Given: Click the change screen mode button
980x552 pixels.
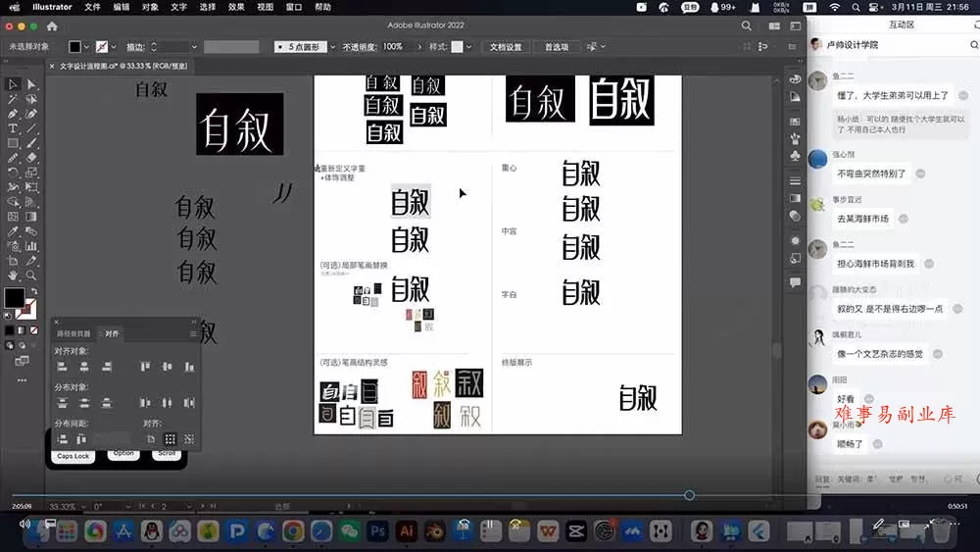Looking at the screenshot, I should point(22,361).
